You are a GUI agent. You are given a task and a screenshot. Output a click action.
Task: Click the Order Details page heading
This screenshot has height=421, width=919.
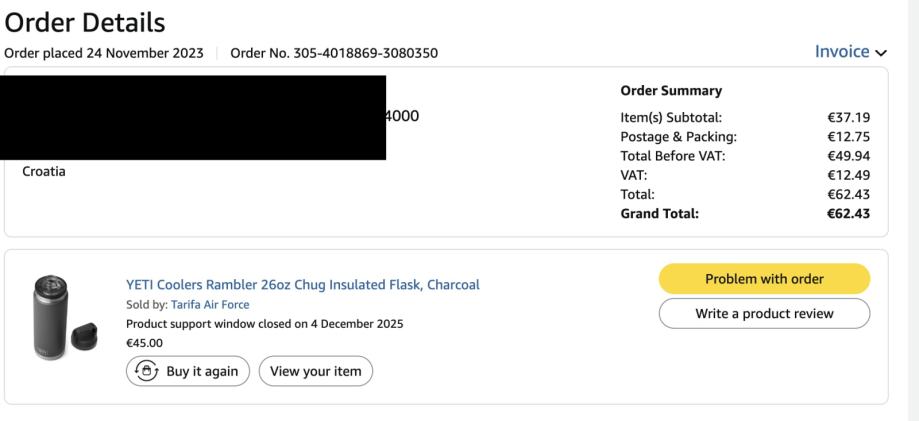coord(85,21)
